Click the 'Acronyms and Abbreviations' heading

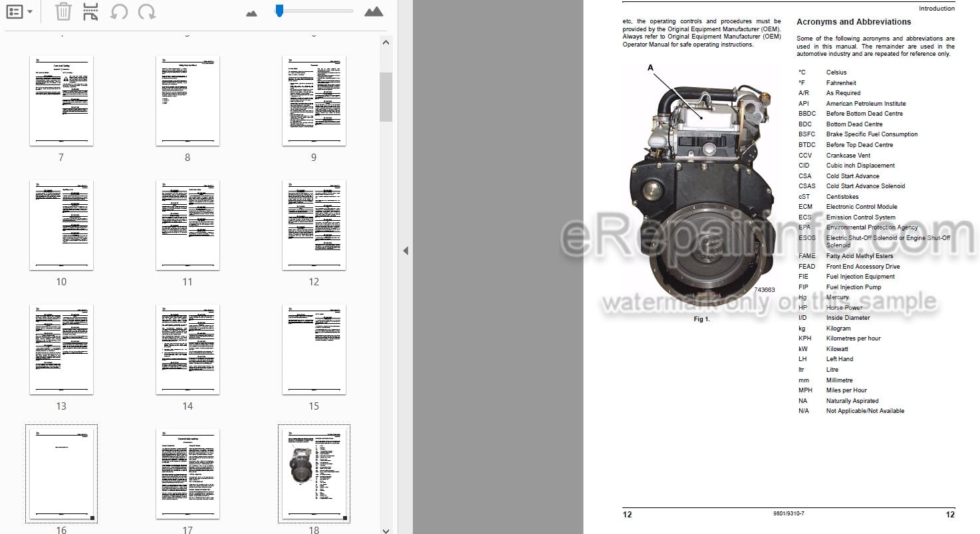point(854,22)
